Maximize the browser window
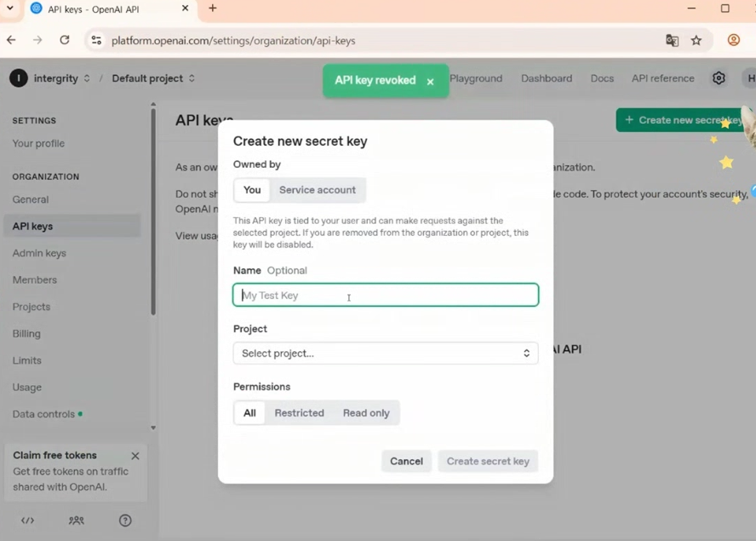The height and width of the screenshot is (541, 756). pos(724,9)
